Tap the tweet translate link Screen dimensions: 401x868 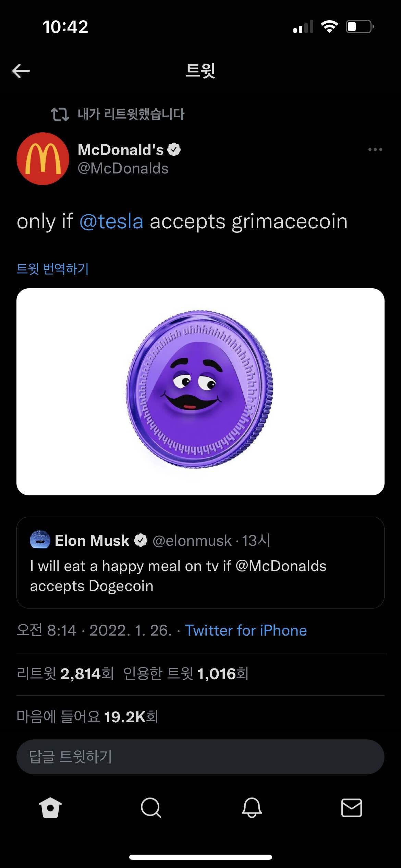[x=53, y=269]
